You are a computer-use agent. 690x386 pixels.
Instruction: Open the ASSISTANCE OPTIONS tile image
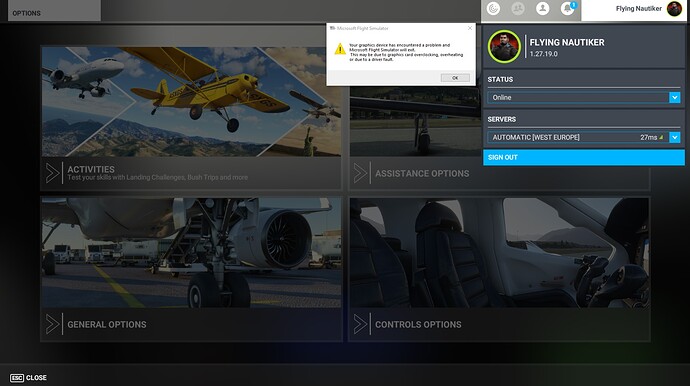tap(416, 121)
